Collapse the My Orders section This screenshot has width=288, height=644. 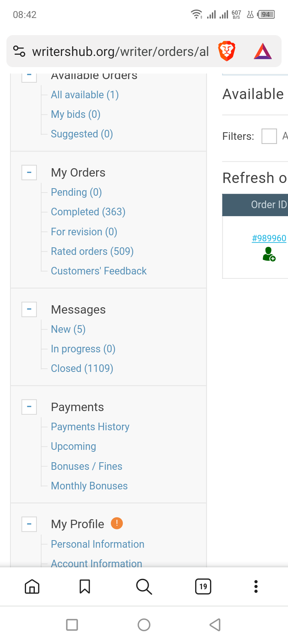29,173
